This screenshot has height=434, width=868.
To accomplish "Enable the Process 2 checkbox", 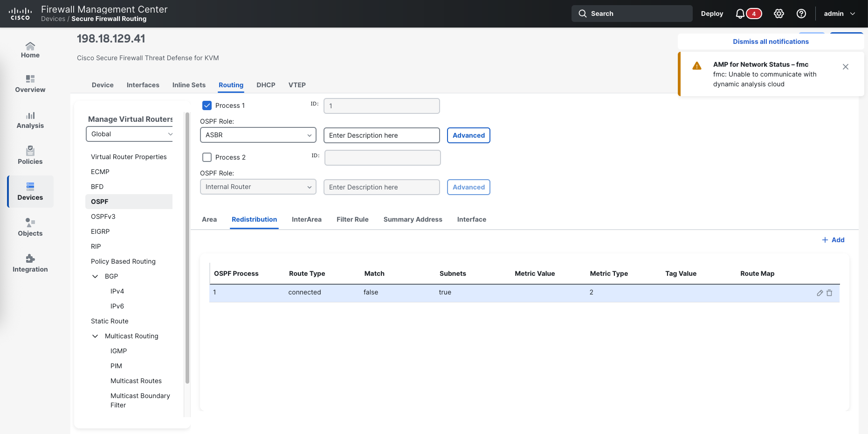I will 207,157.
